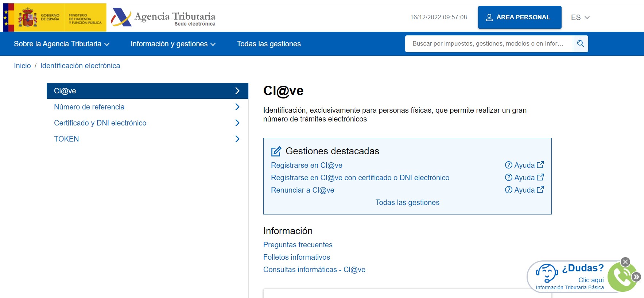Click the Información section heading
Image resolution: width=644 pixels, height=298 pixels.
[x=288, y=231]
